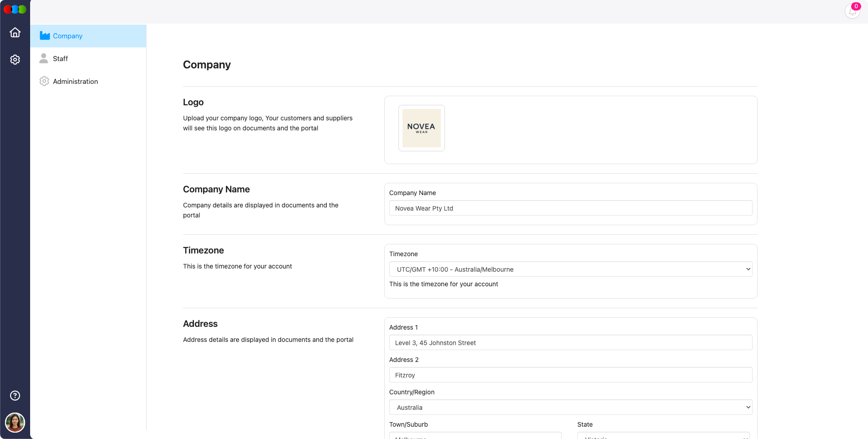This screenshot has width=868, height=439.
Task: Click the person icon beside Staff
Action: point(44,58)
